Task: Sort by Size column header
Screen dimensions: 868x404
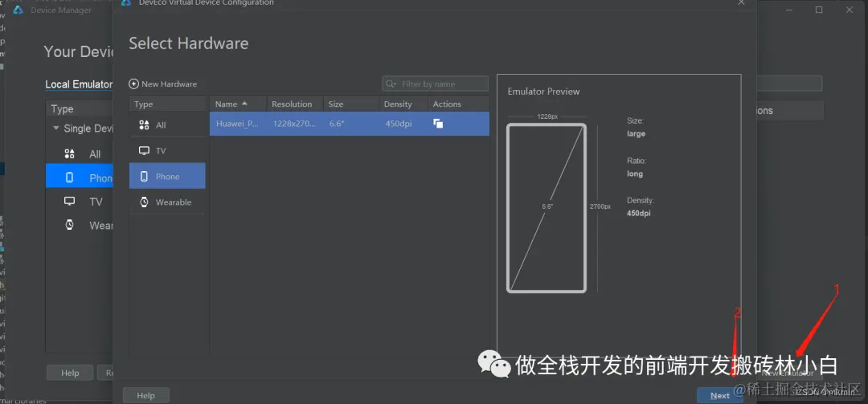Action: point(351,104)
